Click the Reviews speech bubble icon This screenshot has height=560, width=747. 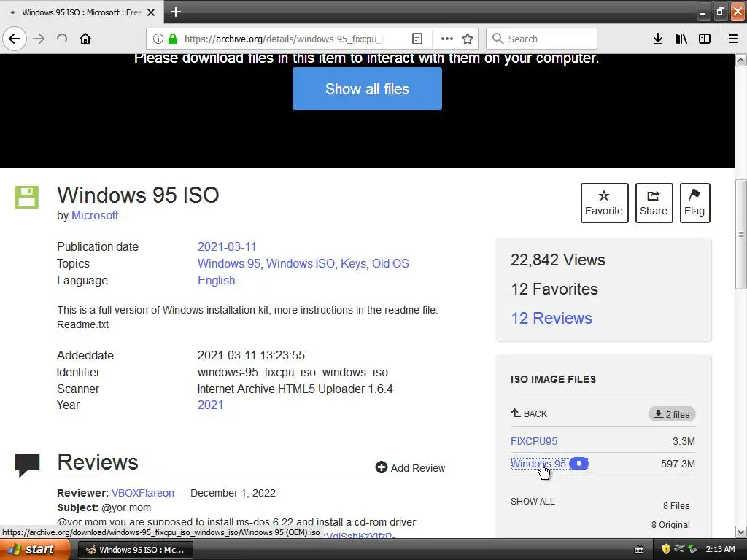(x=27, y=464)
